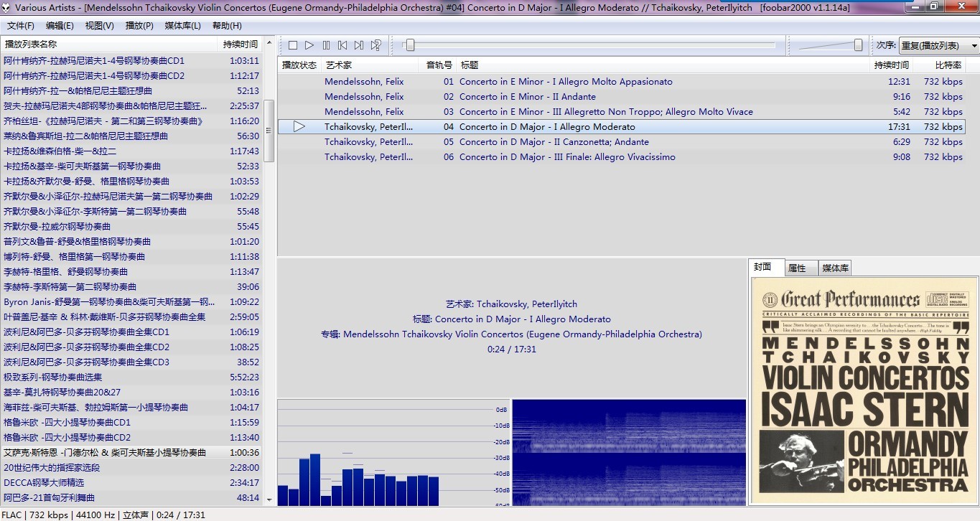Screen dimensions: 980x521
Task: Select playlist 20世纪伟大的指挥家选段
Action: pos(131,468)
